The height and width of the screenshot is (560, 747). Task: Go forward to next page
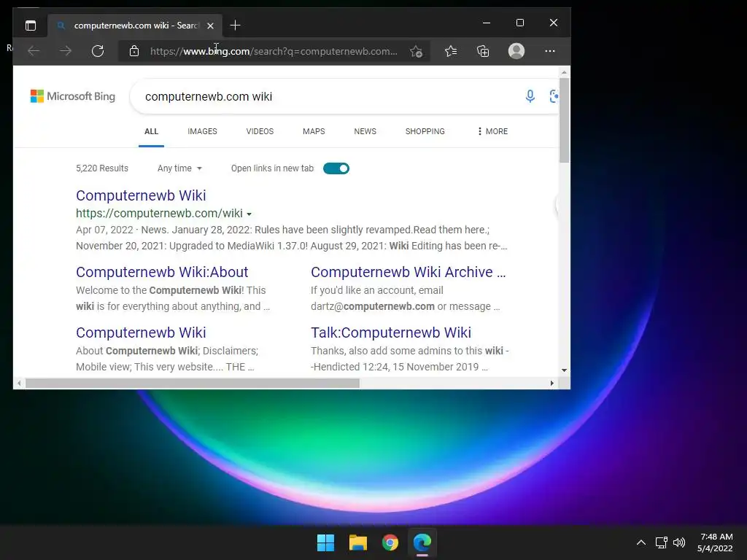coord(66,51)
